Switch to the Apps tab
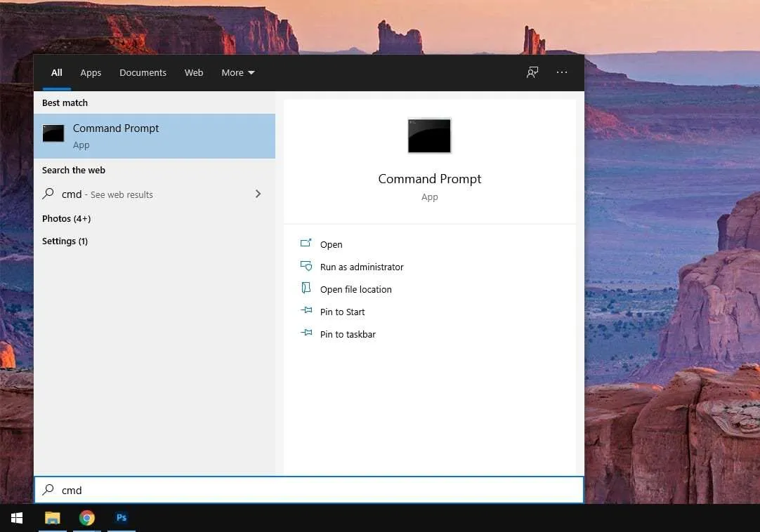The height and width of the screenshot is (532, 760). pyautogui.click(x=91, y=73)
